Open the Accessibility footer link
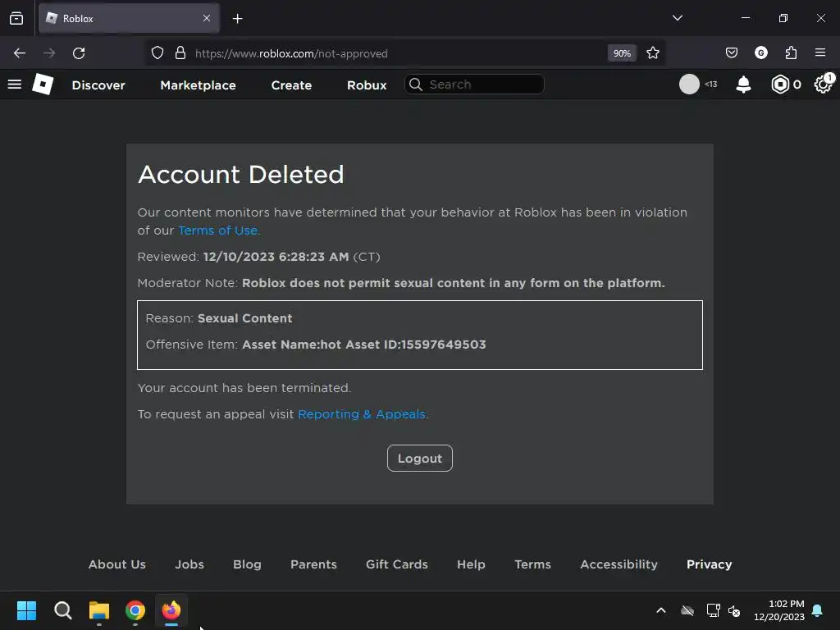 (x=619, y=564)
